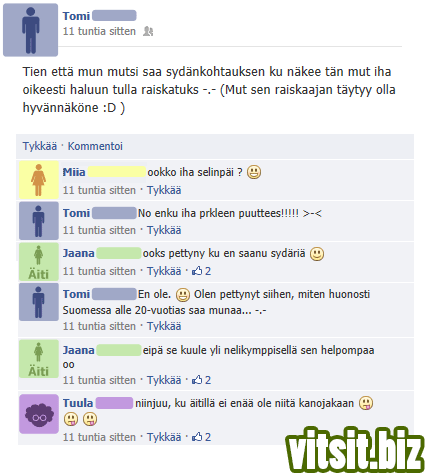The height and width of the screenshot is (475, 425).
Task: Click Tykkää under Tomi's 'No enku' comment
Action: 164,230
